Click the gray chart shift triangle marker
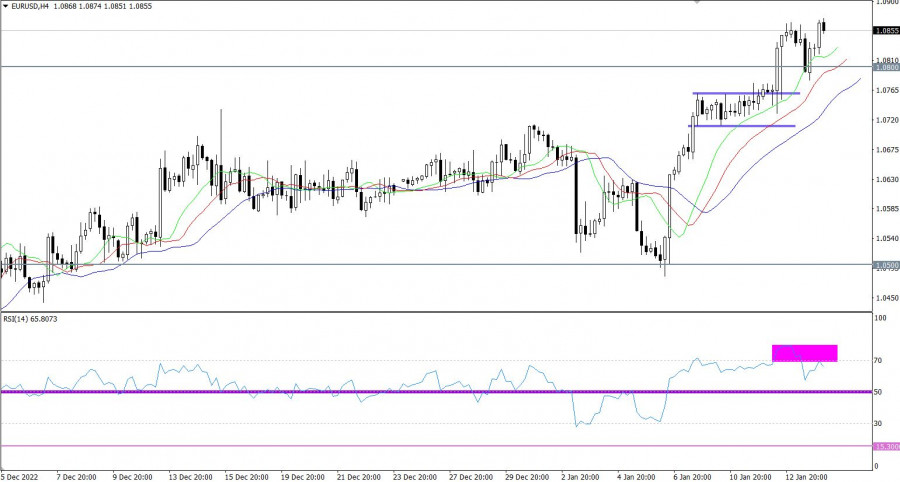900x482 pixels. (x=697, y=3)
